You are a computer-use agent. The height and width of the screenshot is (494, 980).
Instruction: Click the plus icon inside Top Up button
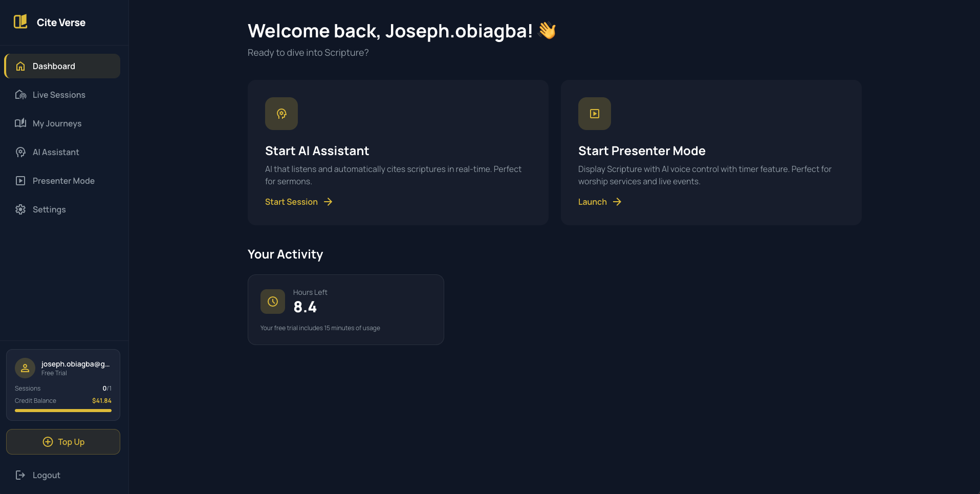click(x=48, y=441)
